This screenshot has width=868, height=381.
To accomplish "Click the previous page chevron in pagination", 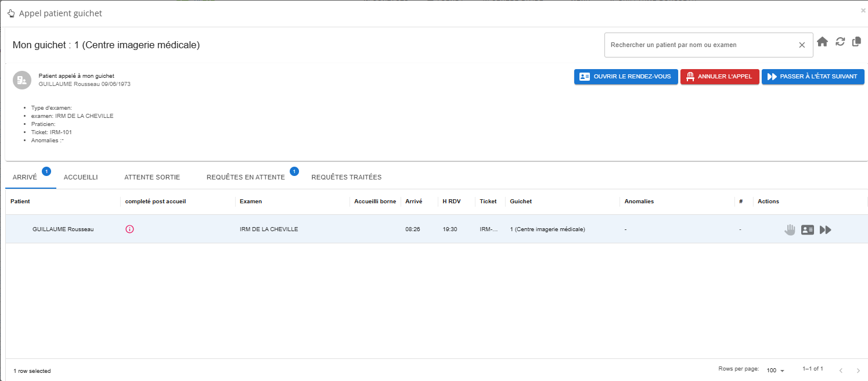I will [x=841, y=370].
